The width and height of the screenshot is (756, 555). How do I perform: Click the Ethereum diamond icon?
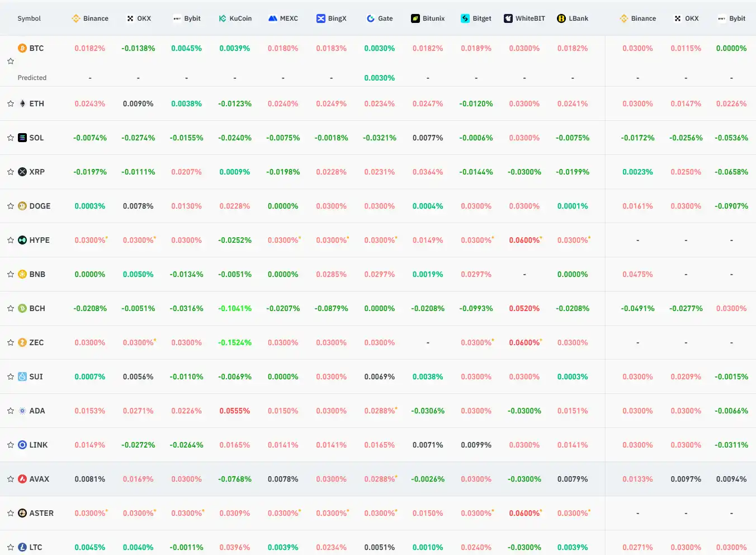[x=22, y=104]
